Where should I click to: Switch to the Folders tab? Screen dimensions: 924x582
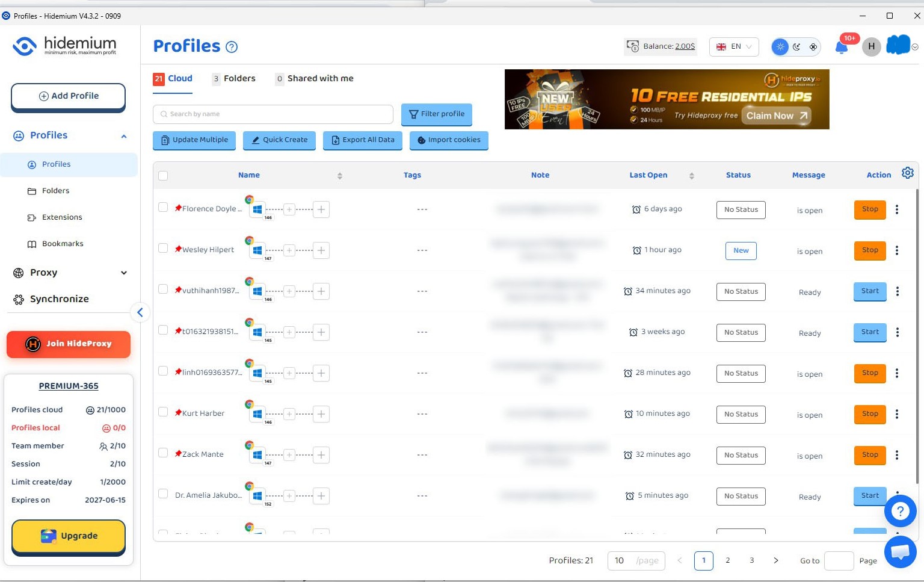[x=233, y=79]
